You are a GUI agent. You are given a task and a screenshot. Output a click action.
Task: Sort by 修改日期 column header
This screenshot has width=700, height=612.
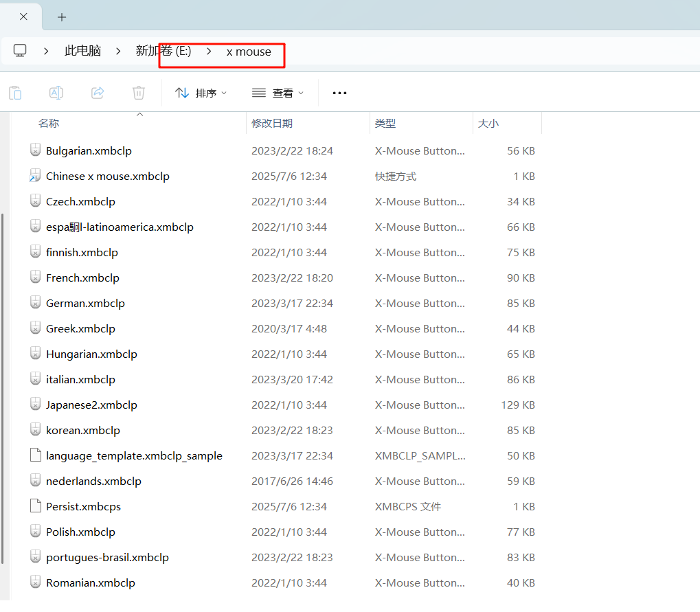272,124
